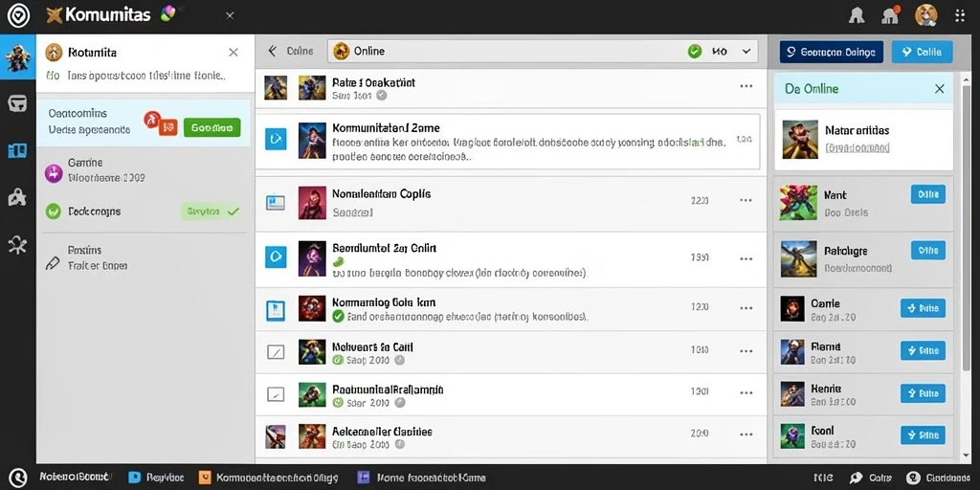Open three-dot menu on Aelcameller Gaoiles row
This screenshot has height=490, width=980.
[746, 434]
